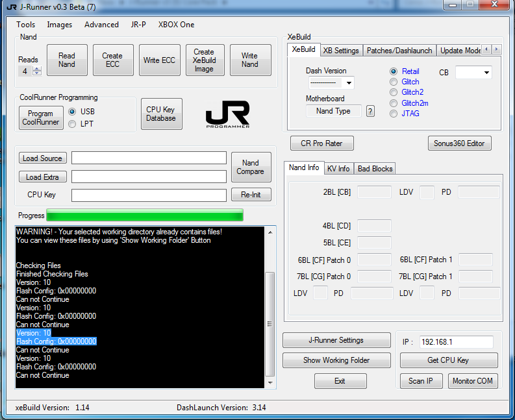This screenshot has height=420, width=515.
Task: Click the Nand Type motherboard field
Action: (x=333, y=111)
